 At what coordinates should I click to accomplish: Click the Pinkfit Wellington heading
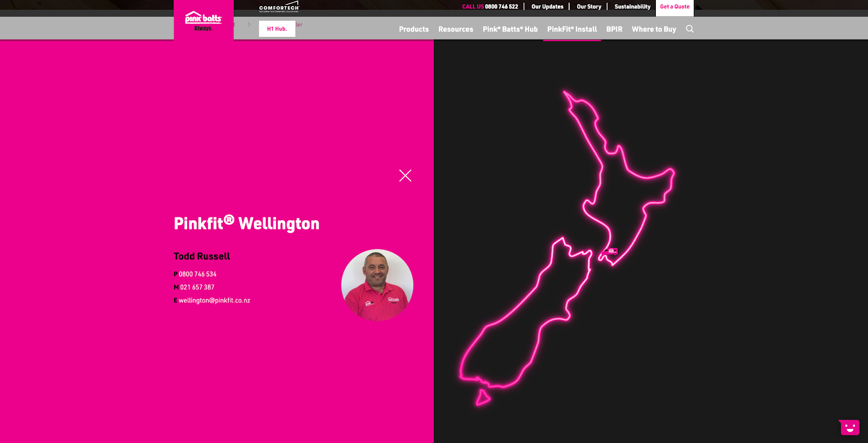247,223
